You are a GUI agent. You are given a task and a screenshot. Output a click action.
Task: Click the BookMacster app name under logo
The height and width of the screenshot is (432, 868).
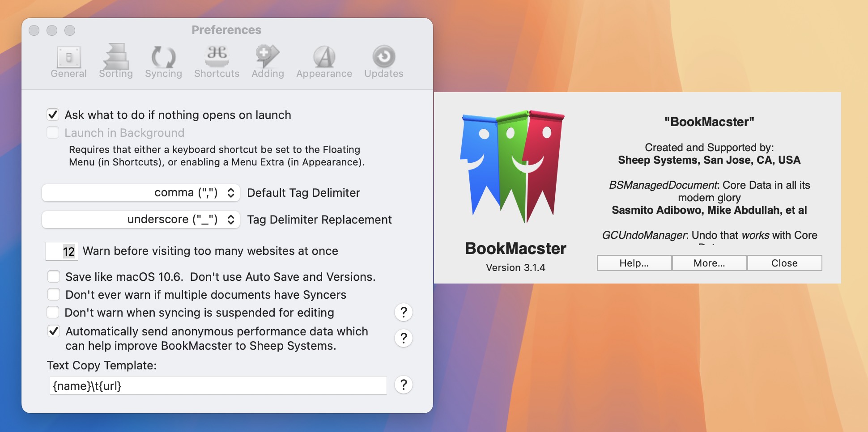coord(515,248)
